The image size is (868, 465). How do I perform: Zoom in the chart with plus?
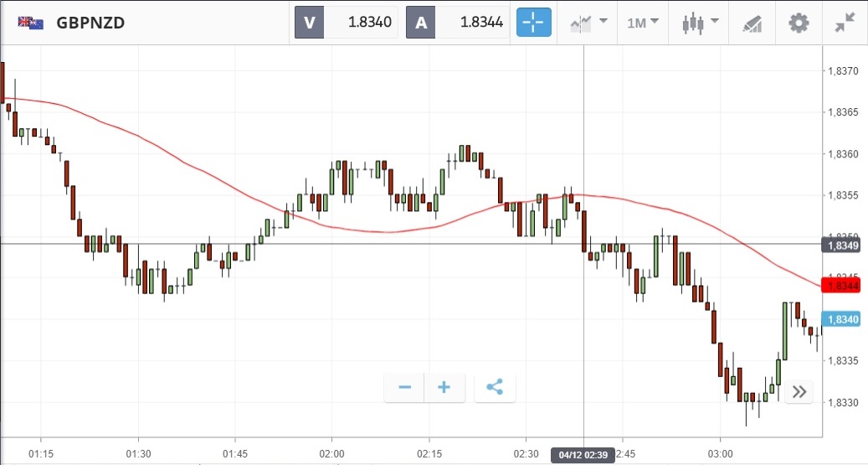pyautogui.click(x=444, y=387)
